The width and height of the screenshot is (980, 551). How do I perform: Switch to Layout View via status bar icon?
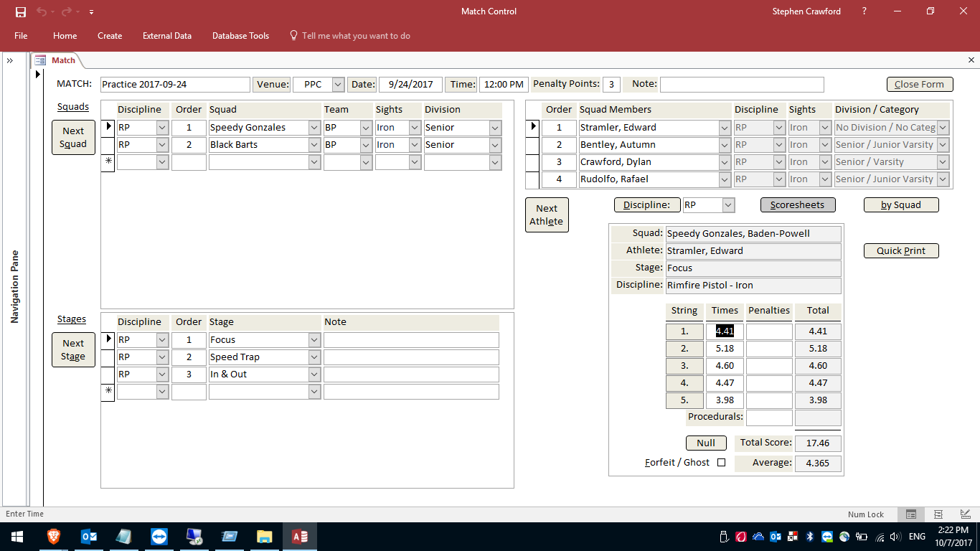click(963, 514)
